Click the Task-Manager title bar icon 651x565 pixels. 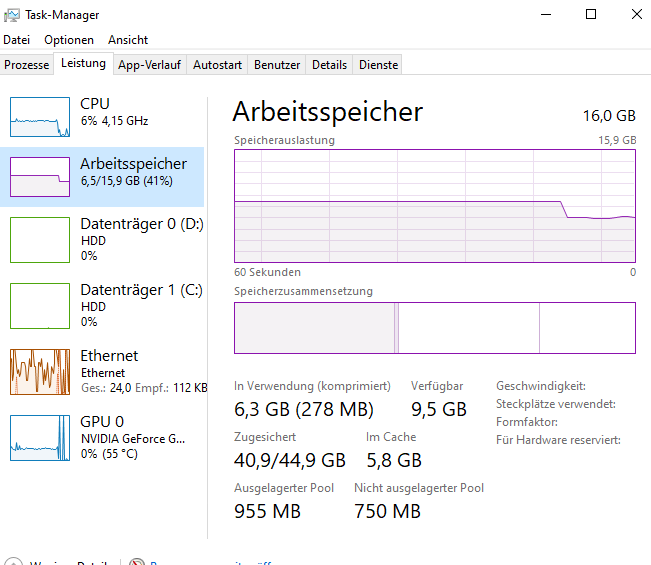12,14
